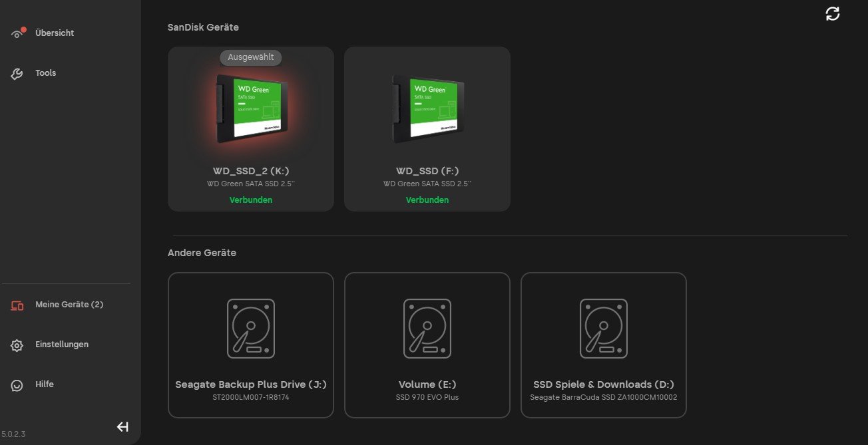Click model text SSD 970 EVO Plus
The height and width of the screenshot is (445, 868).
tap(427, 397)
